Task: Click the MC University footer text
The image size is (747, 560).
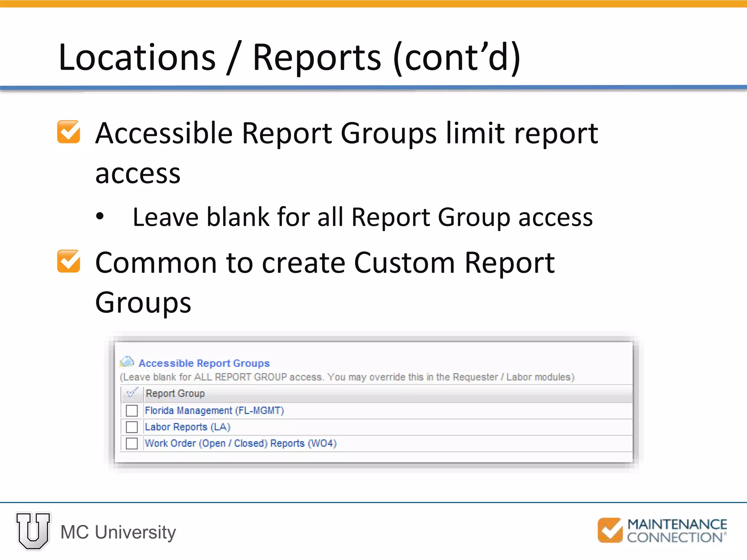Action: (x=118, y=532)
